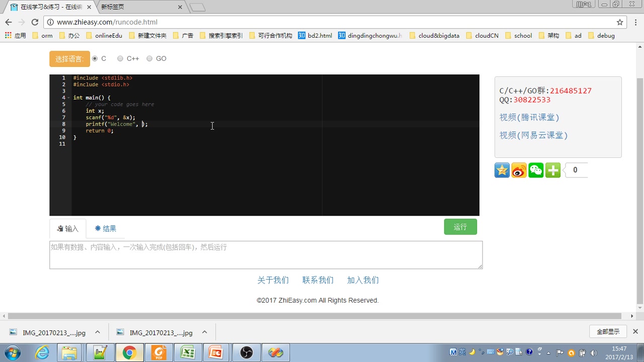Click the address bar showing zhieasy.com URL
Screen dimensions: 644x362
(x=334, y=22)
